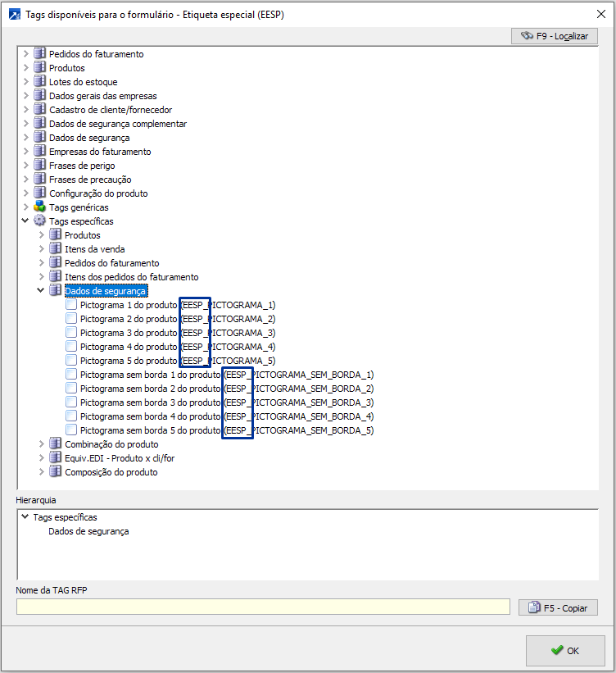Collapse Tags específicas in Hierarquia panel
The image size is (616, 673).
(x=25, y=516)
